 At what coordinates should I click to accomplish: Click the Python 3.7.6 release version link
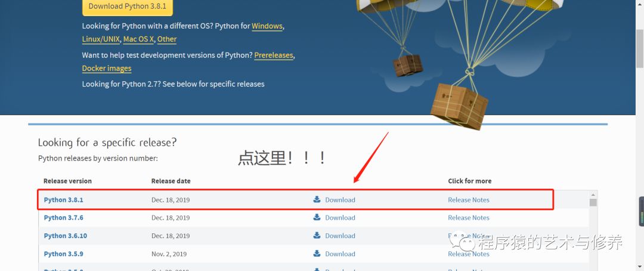click(x=64, y=217)
